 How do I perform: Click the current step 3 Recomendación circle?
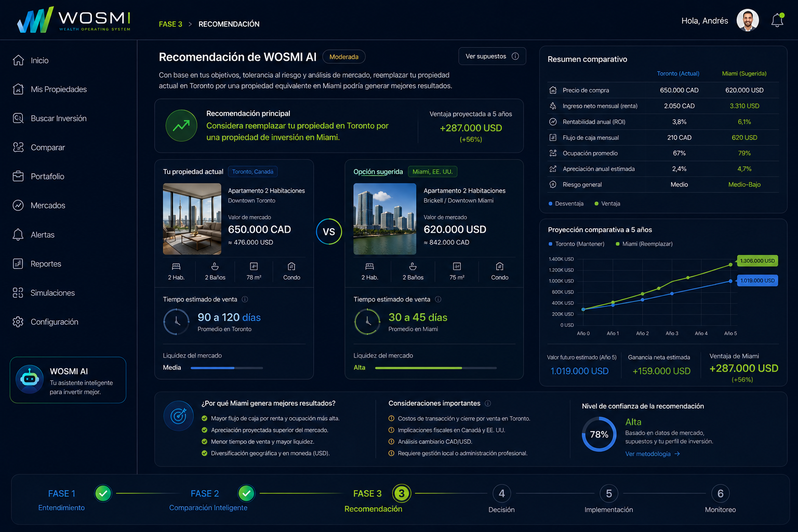click(402, 493)
